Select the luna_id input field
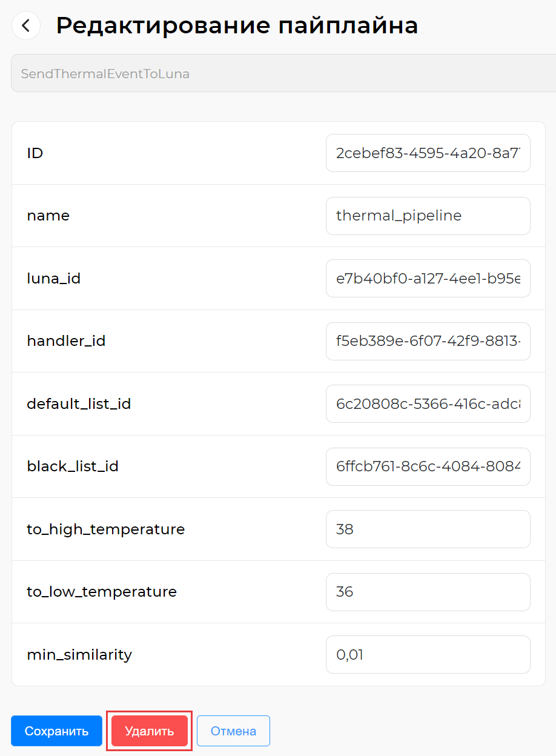Viewport: 556px width, 756px height. click(428, 279)
